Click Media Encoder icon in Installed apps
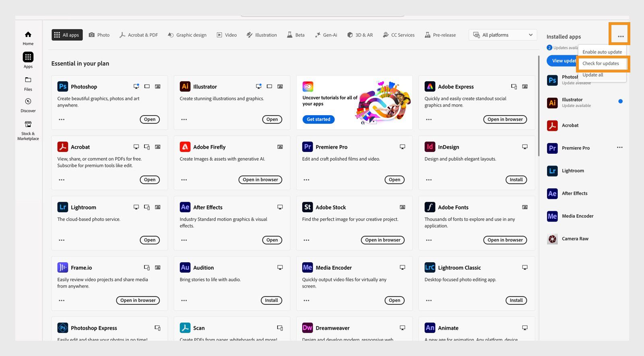This screenshot has height=356, width=644. [x=552, y=216]
